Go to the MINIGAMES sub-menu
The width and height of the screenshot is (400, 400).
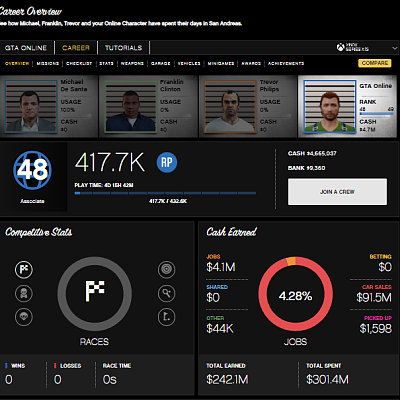(x=221, y=63)
